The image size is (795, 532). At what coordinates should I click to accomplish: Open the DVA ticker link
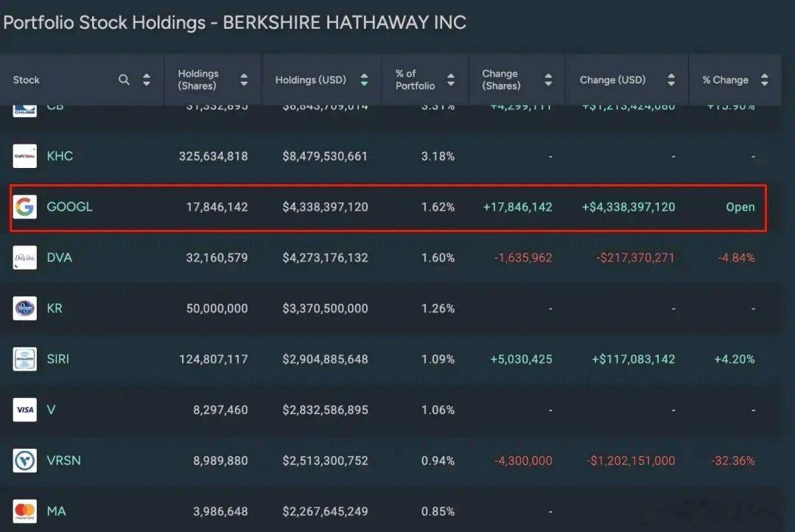tap(60, 258)
